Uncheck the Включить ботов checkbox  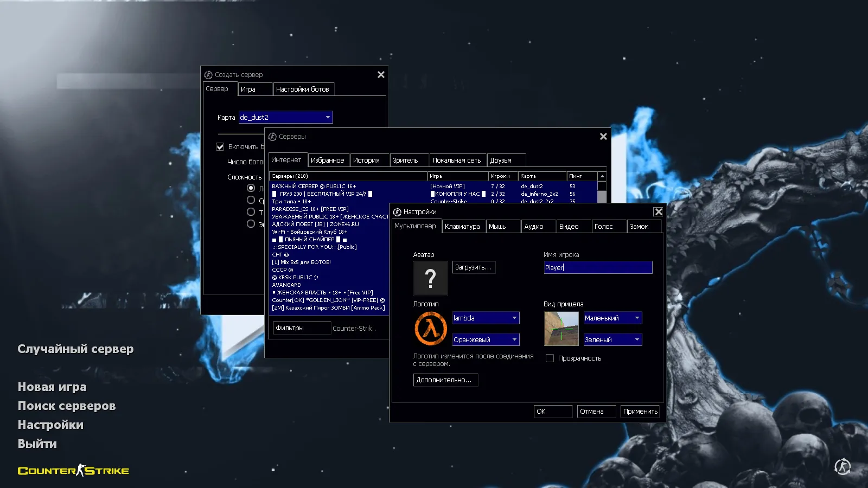click(x=220, y=147)
